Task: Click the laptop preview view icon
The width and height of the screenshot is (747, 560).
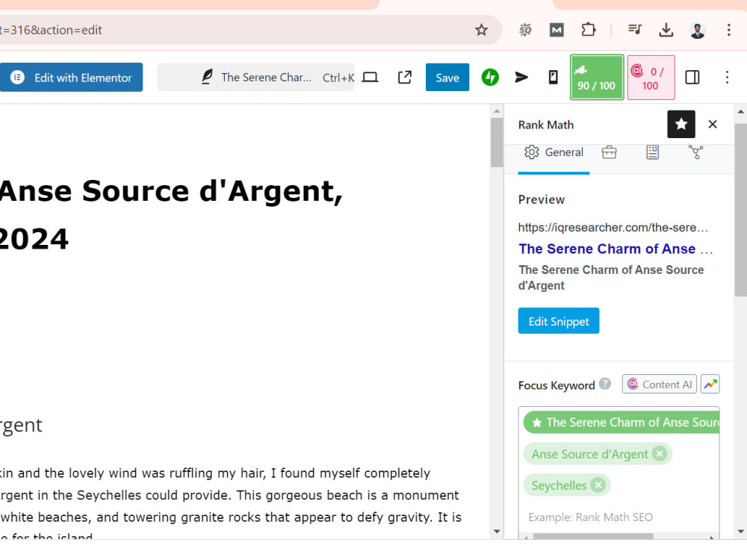Action: pyautogui.click(x=370, y=77)
